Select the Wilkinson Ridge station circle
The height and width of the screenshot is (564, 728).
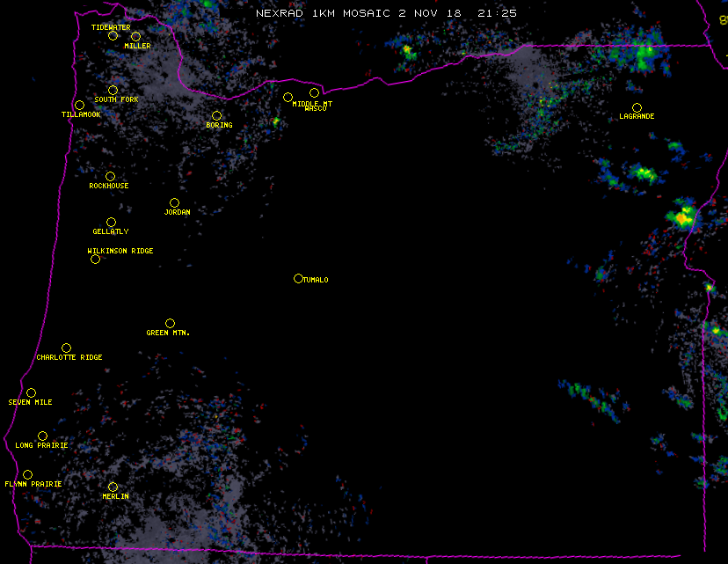pyautogui.click(x=95, y=259)
